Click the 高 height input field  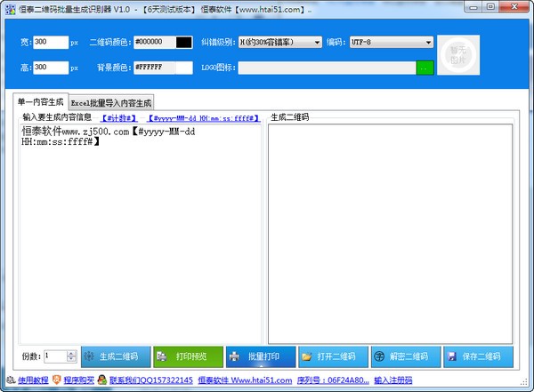51,68
